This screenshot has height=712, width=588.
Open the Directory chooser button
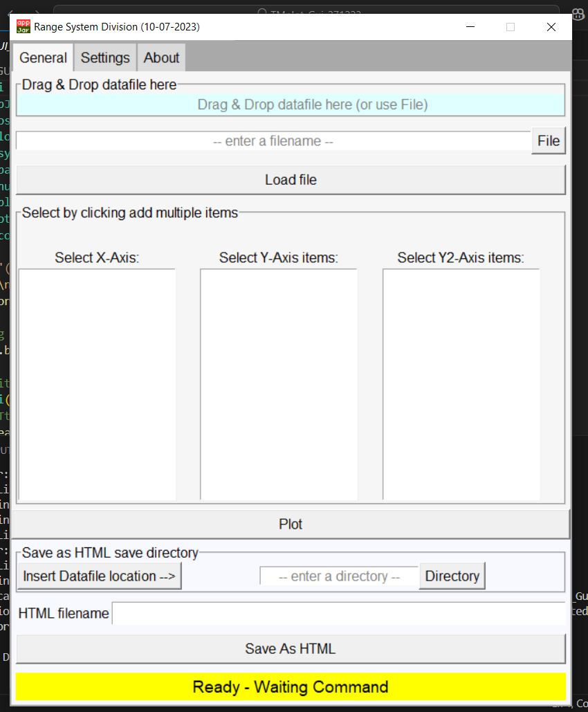click(x=452, y=576)
